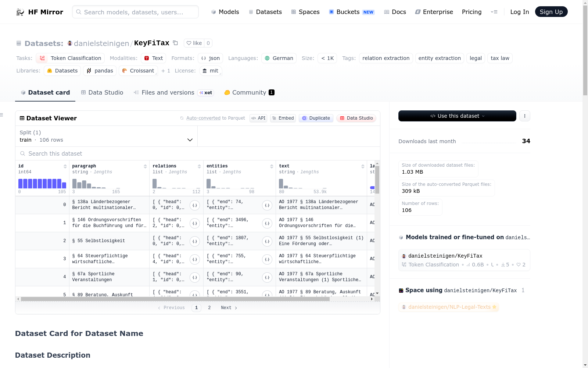Open Docs in top navigation

[x=395, y=12]
